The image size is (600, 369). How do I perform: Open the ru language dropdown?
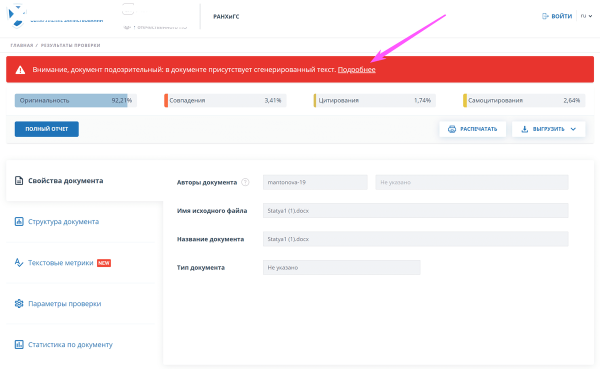(x=586, y=16)
